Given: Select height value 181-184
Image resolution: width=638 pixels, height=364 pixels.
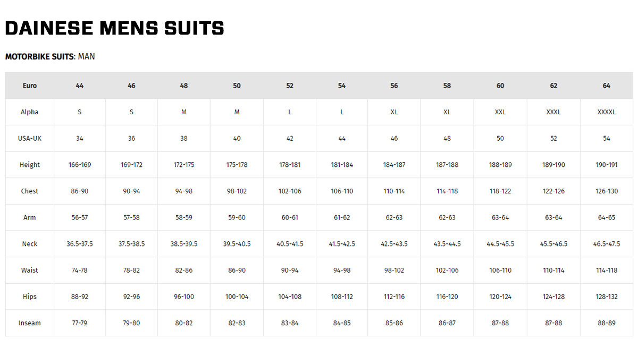Looking at the screenshot, I should 342,165.
